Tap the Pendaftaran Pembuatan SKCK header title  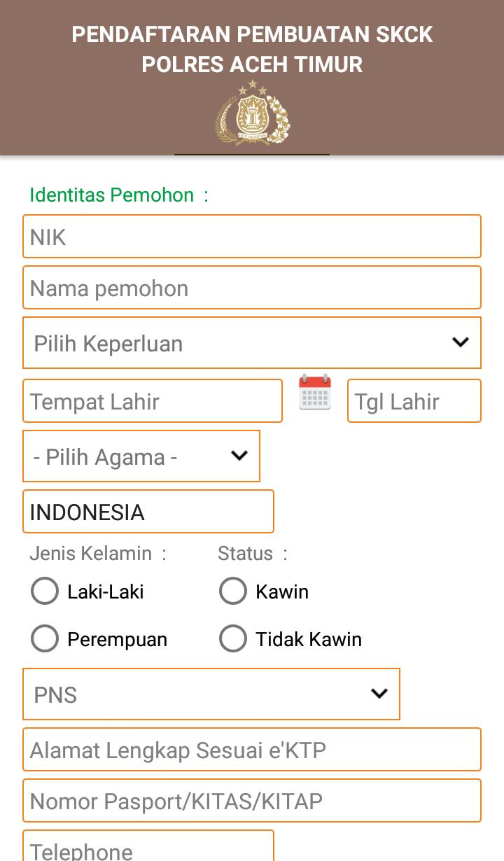tap(252, 49)
